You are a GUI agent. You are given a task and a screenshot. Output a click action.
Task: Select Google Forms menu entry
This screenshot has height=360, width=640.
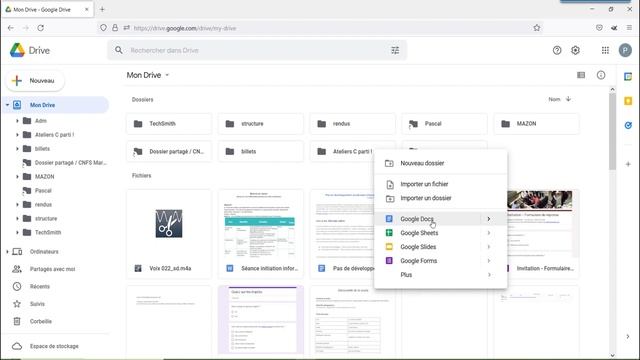440,260
